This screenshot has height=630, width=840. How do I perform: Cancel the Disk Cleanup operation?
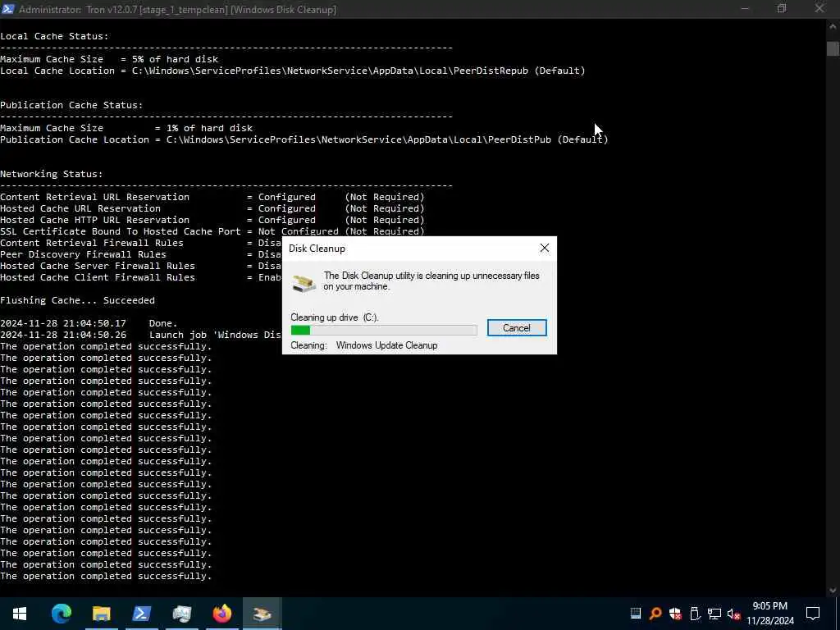517,328
